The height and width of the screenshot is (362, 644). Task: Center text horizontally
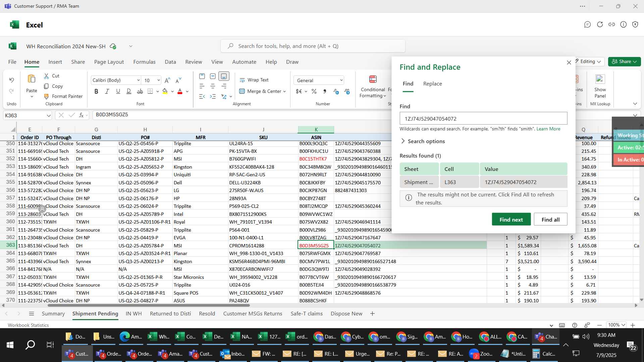[x=213, y=86]
